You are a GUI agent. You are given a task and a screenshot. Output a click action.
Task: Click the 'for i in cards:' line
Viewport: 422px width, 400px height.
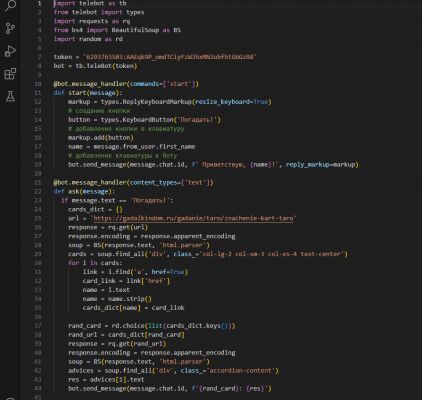pos(95,263)
